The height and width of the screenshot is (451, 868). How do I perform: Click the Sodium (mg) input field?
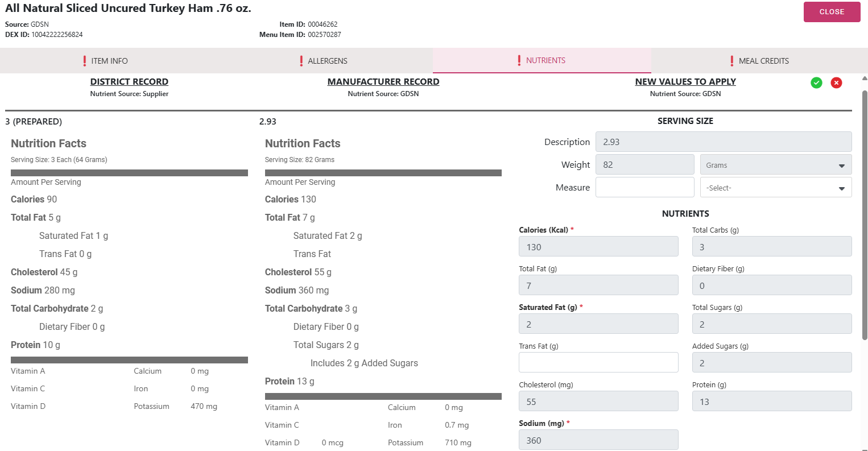click(598, 440)
